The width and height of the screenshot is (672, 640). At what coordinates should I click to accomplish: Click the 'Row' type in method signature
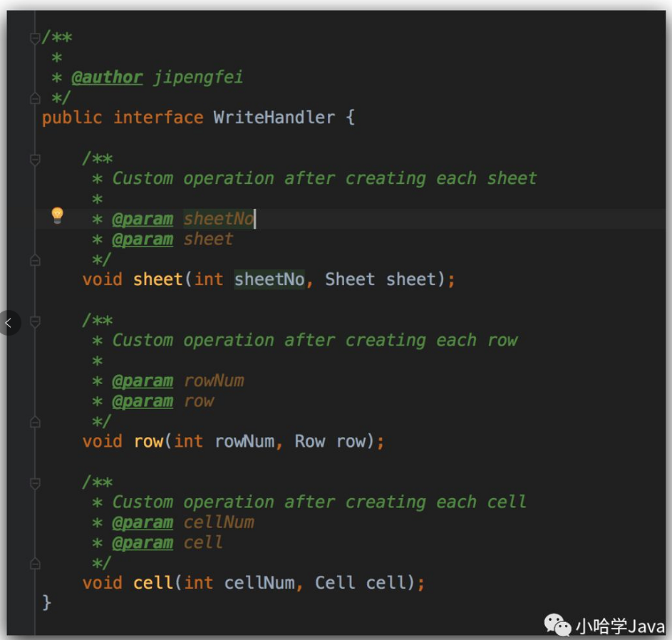tap(310, 442)
